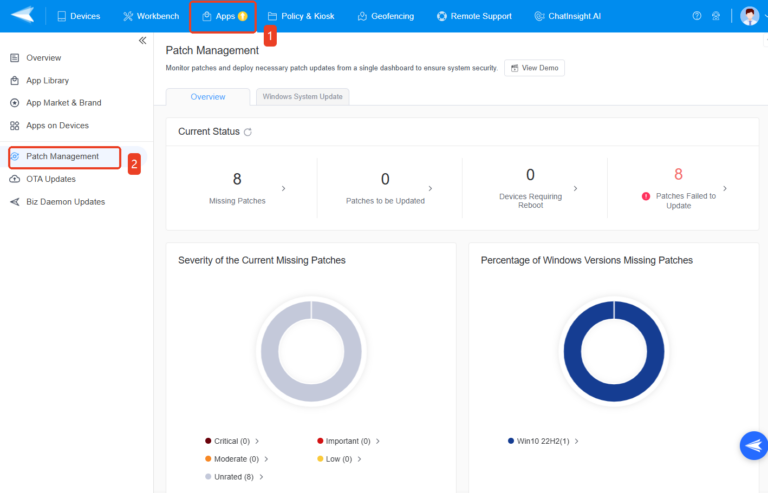Click the AirDroid logo in top-left corner

pyautogui.click(x=22, y=16)
